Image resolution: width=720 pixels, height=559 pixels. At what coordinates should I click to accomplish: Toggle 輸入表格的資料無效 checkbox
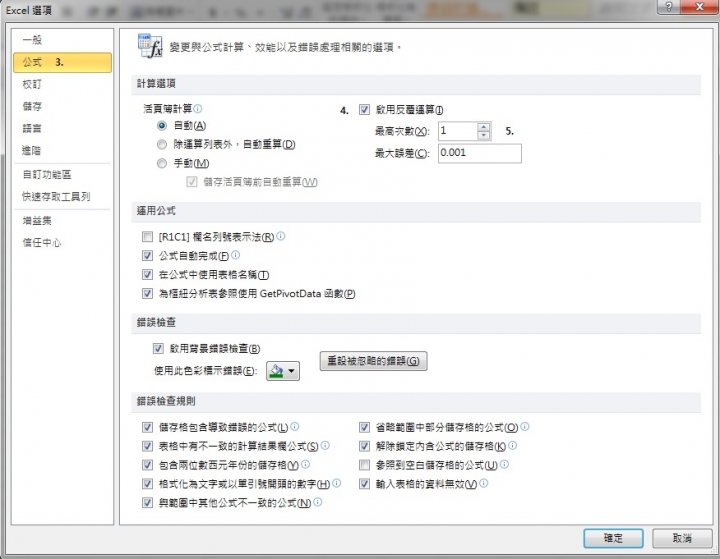364,484
